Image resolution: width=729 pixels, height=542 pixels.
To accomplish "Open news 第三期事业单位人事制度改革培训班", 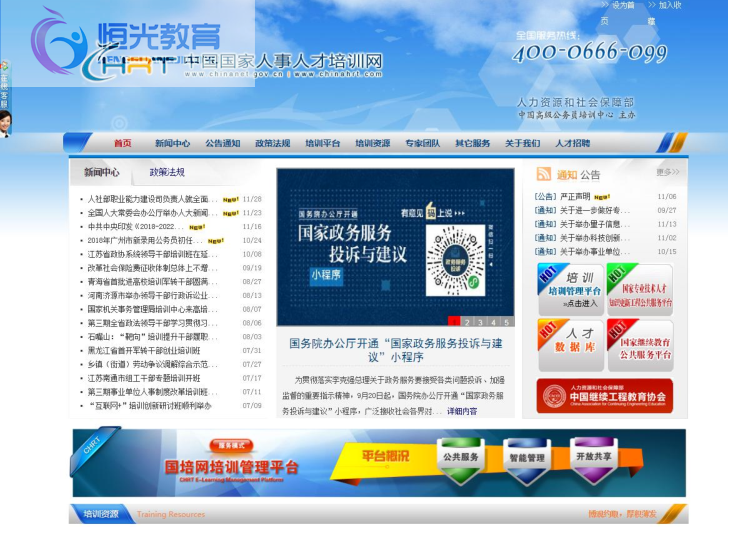I will pyautogui.click(x=152, y=392).
